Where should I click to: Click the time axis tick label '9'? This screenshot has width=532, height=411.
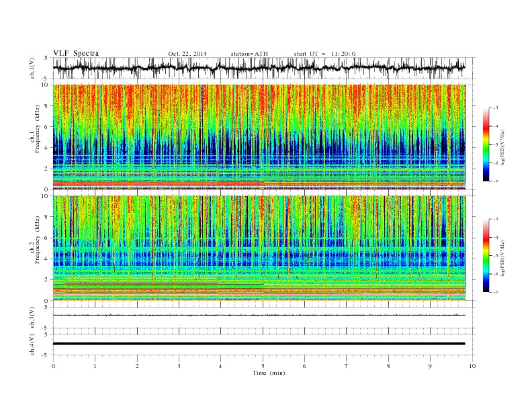[430, 366]
